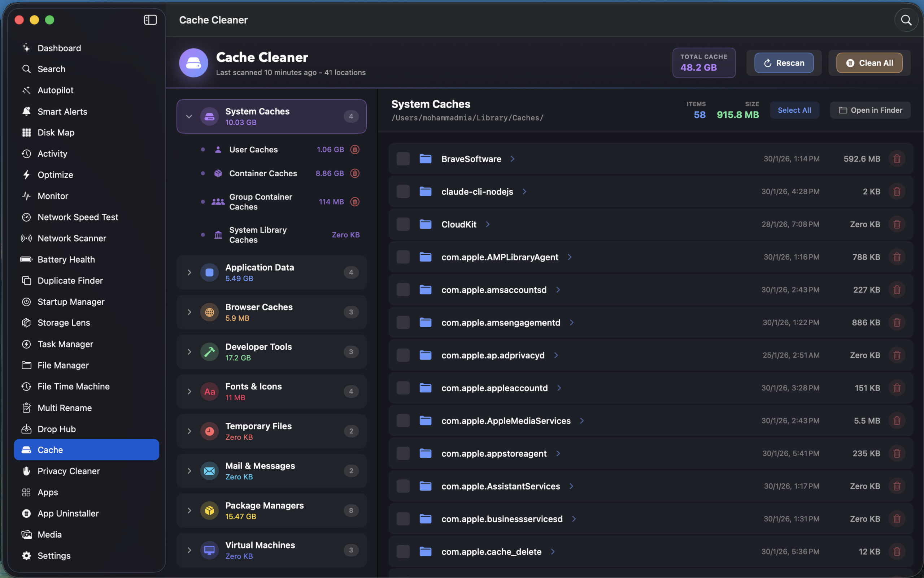Check the claude-cli-nodejs checkbox
Viewport: 924px width, 578px height.
(x=403, y=191)
